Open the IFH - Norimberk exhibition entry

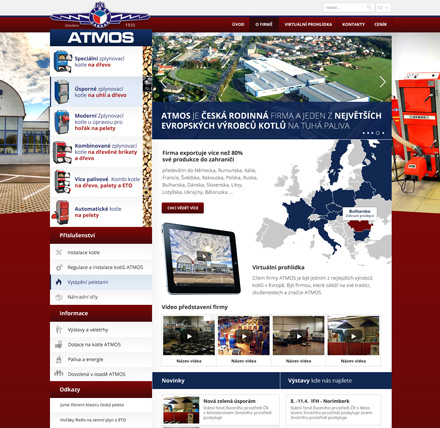point(320,401)
